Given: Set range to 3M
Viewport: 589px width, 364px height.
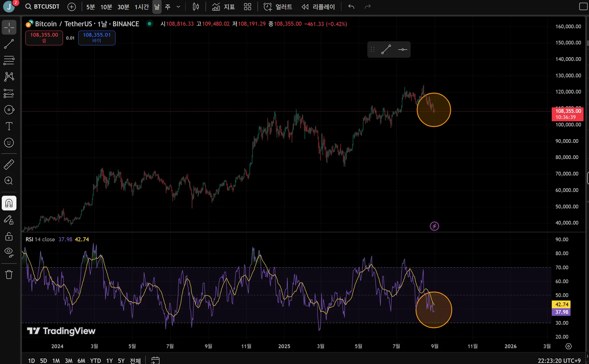Looking at the screenshot, I should [x=69, y=361].
